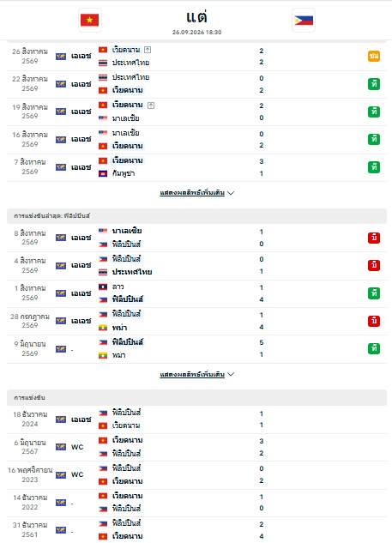392x543 pixels.
Task: Click chevron arrow beside second show-more link
Action: [231, 374]
